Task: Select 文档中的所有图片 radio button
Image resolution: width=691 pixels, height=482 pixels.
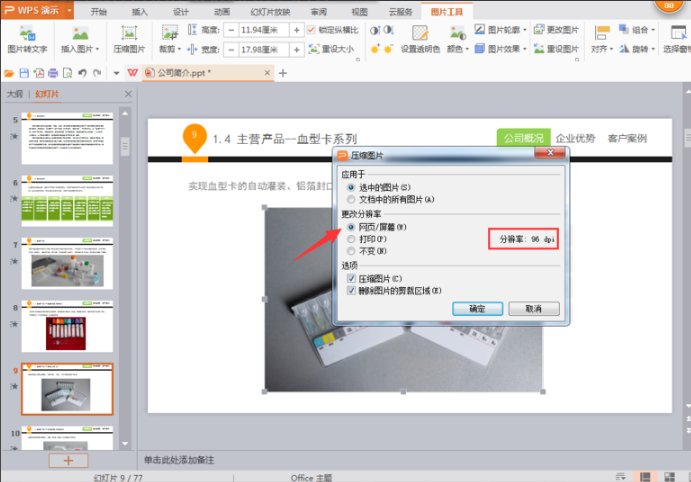Action: pyautogui.click(x=351, y=200)
